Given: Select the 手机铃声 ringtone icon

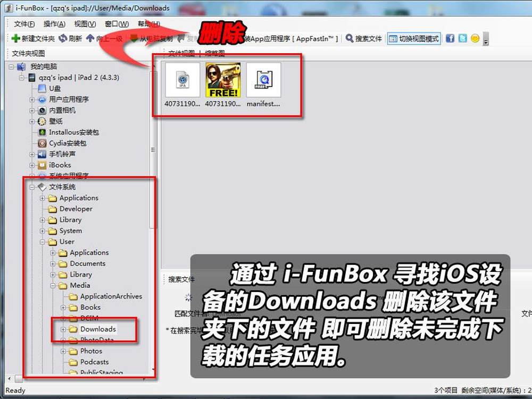Looking at the screenshot, I should [42, 154].
